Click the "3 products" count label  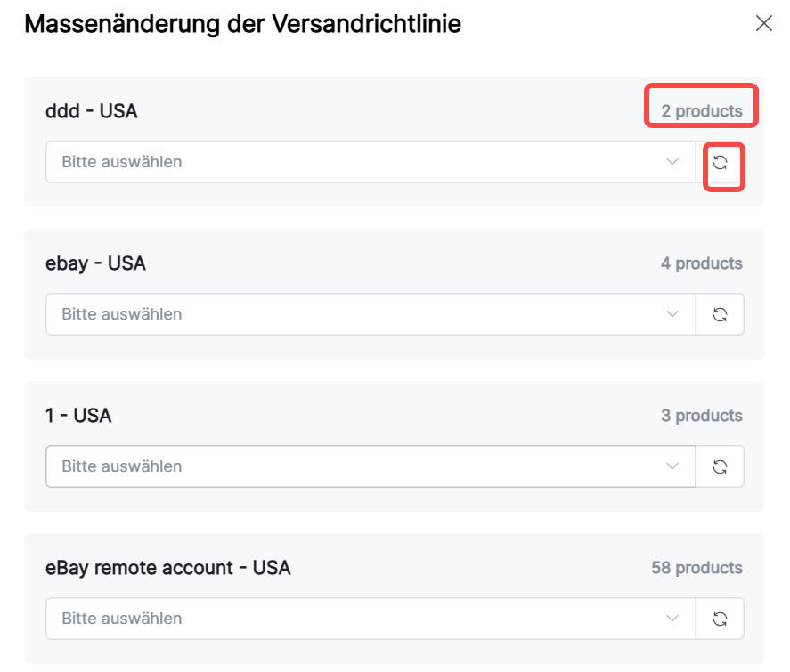point(701,416)
